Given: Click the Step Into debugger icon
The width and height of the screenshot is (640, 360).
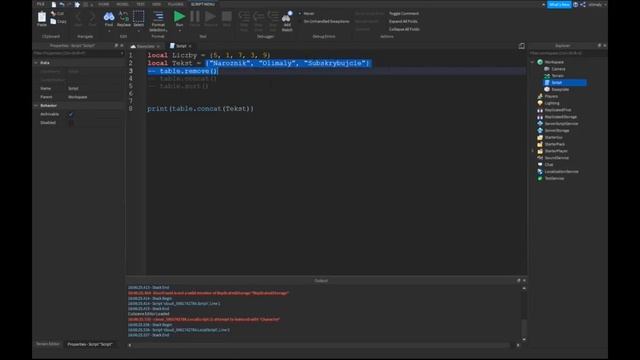Looking at the screenshot, I should 244,17.
